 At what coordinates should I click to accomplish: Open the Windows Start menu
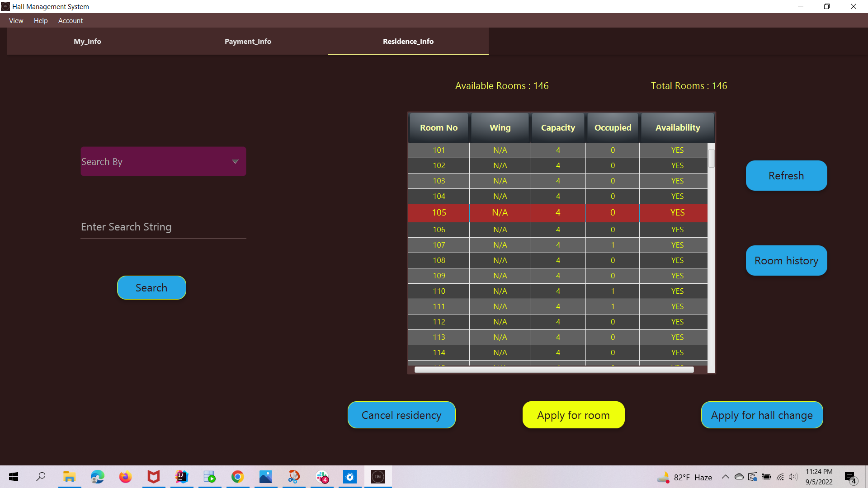(x=13, y=477)
